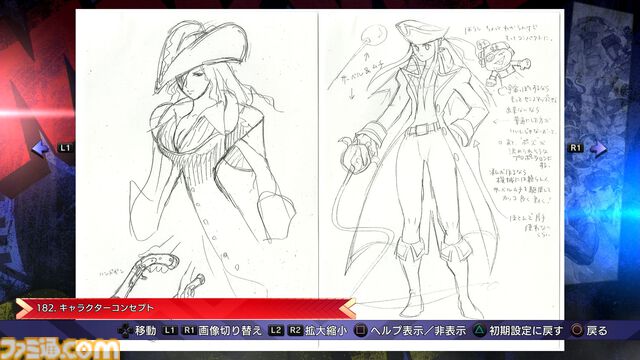Image resolution: width=640 pixels, height=360 pixels.
Task: Click the circle button back icon
Action: [577, 330]
